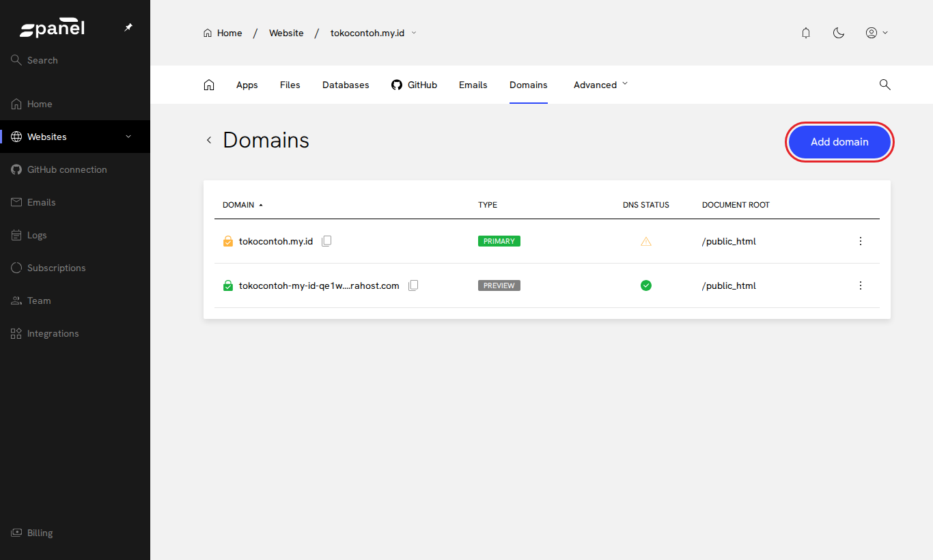Click the Add domain button
933x560 pixels.
[x=839, y=142]
